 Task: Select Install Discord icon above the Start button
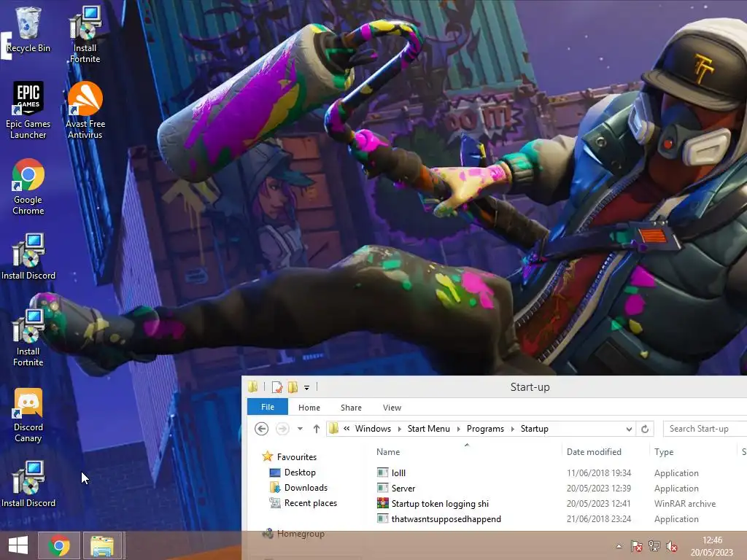(x=28, y=484)
